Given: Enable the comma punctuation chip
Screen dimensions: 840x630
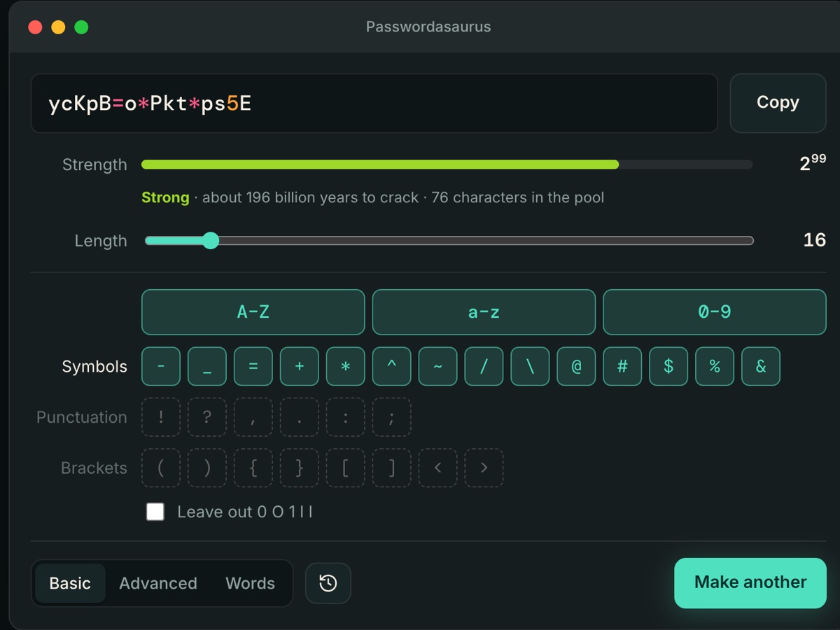Looking at the screenshot, I should [x=253, y=417].
